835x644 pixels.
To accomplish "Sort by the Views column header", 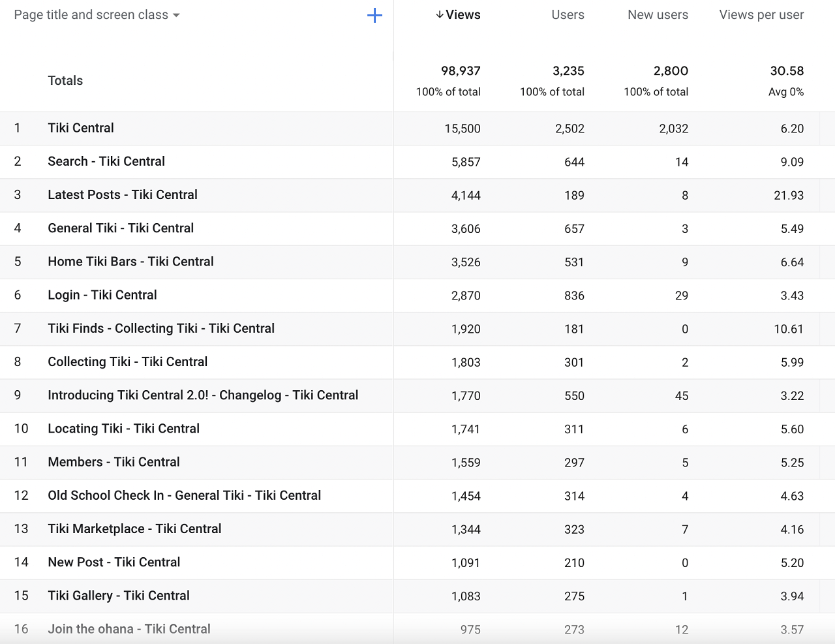I will click(x=463, y=15).
